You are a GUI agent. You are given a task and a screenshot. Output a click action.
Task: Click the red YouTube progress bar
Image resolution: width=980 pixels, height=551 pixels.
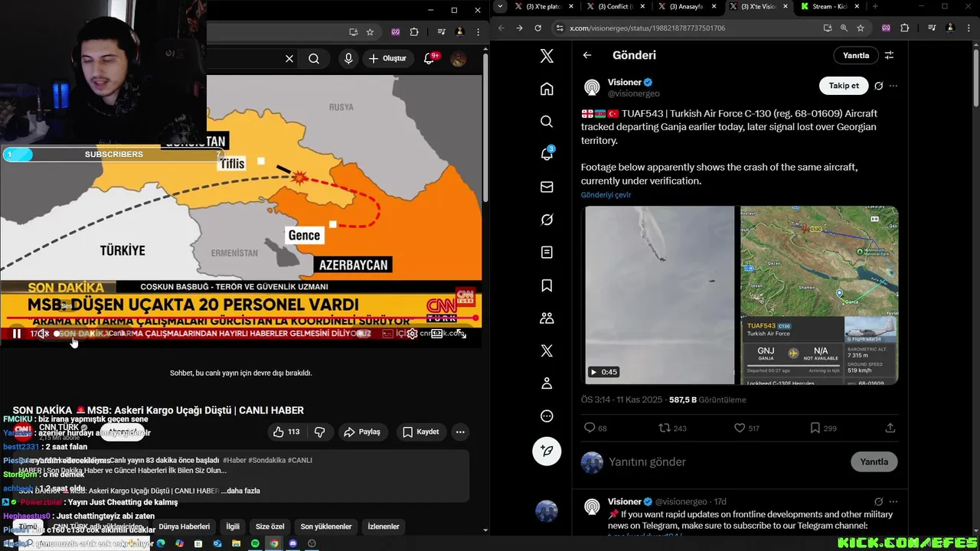click(241, 318)
